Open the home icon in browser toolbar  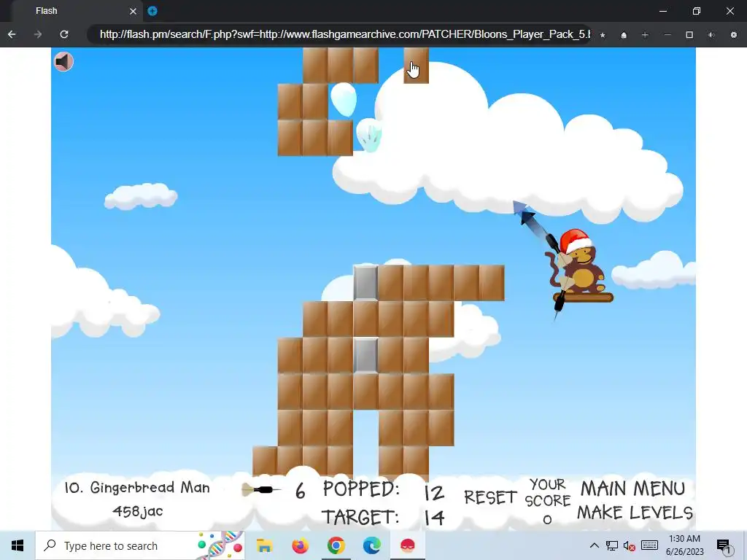click(624, 35)
